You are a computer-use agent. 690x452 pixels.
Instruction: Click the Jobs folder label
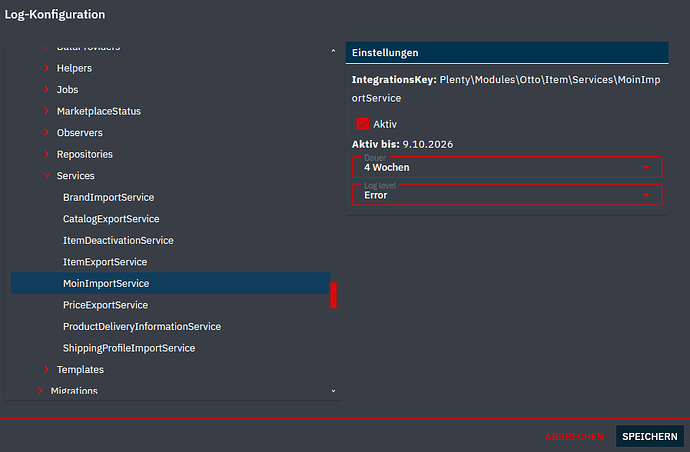click(x=67, y=89)
